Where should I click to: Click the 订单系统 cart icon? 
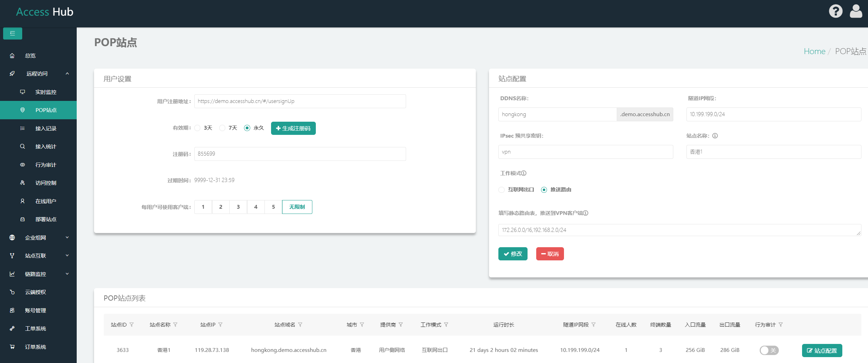click(12, 347)
